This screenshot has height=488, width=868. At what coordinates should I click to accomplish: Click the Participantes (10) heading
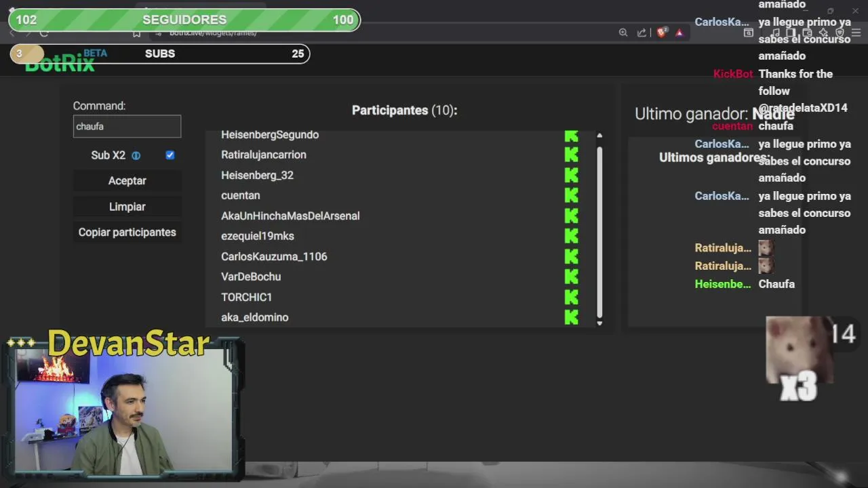[x=405, y=110]
